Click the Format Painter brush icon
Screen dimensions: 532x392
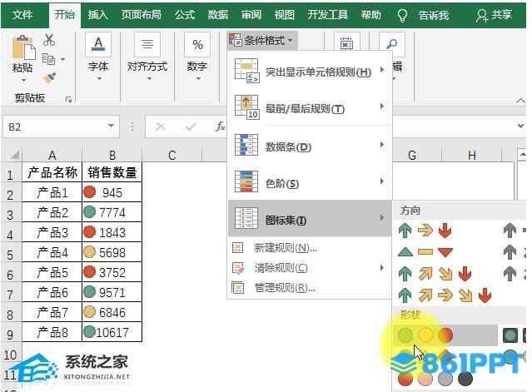coord(49,77)
